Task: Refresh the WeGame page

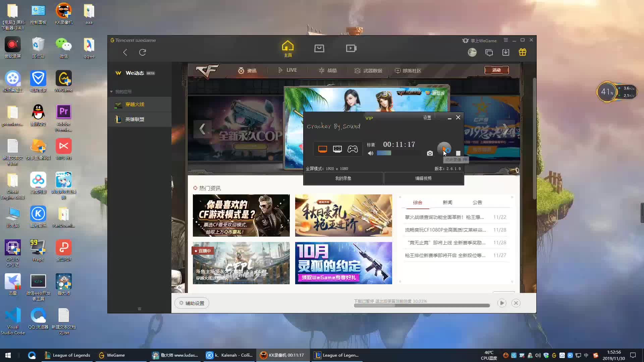Action: point(143,52)
